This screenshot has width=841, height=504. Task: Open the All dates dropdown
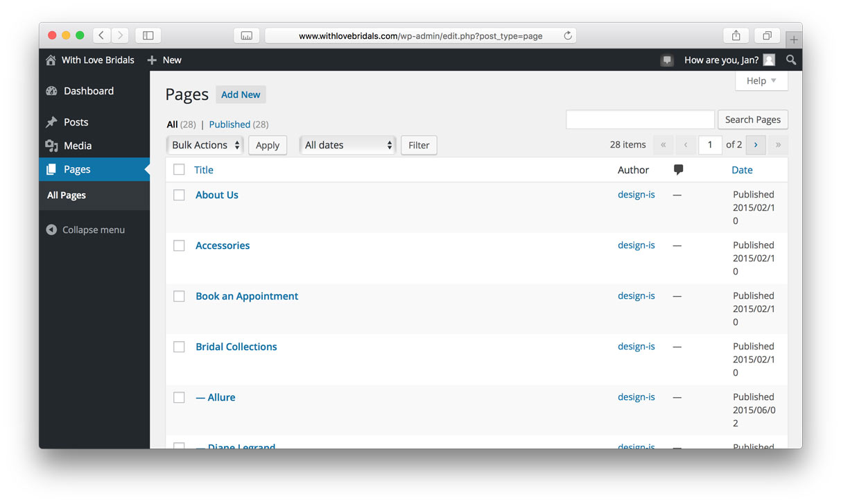click(348, 145)
